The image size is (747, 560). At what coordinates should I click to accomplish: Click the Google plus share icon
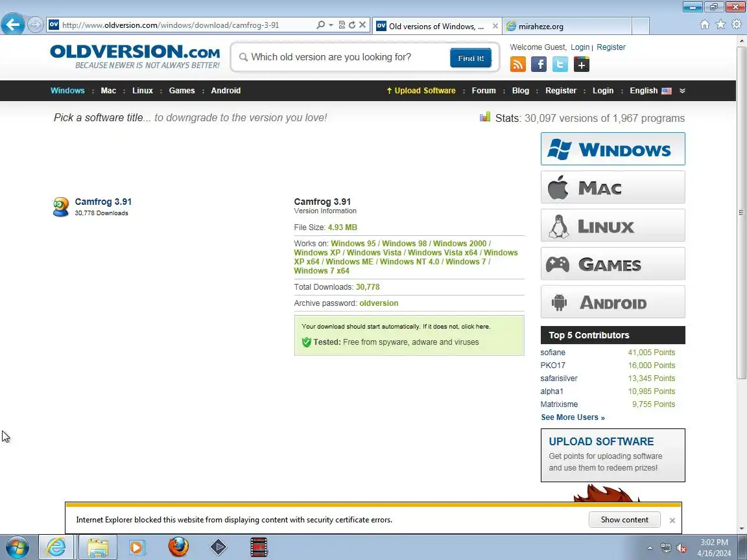coord(581,64)
